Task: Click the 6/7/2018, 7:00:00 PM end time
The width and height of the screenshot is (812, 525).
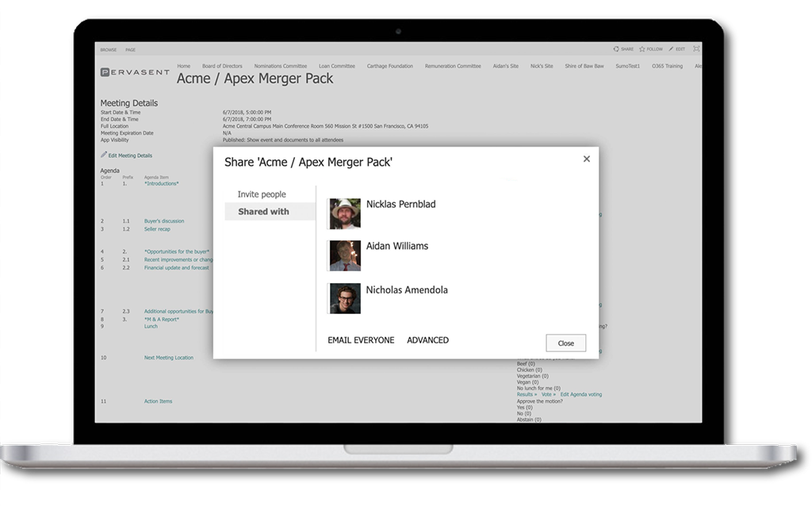Action: click(247, 119)
